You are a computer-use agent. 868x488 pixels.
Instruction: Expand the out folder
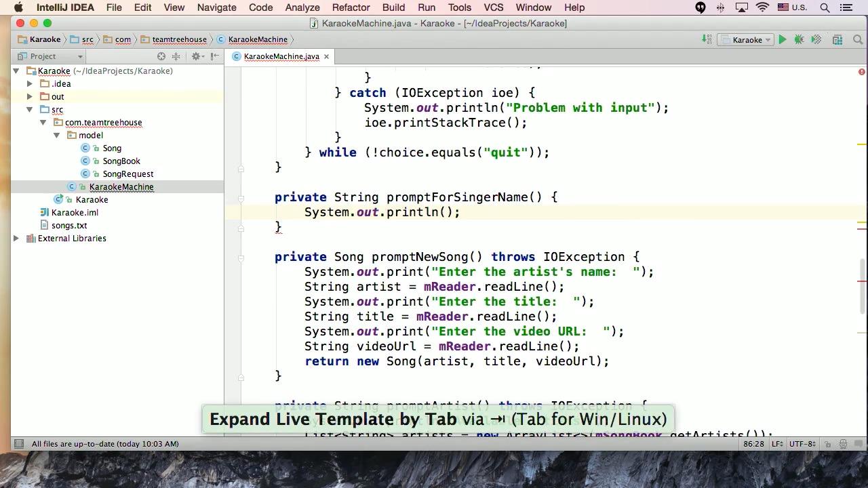30,96
